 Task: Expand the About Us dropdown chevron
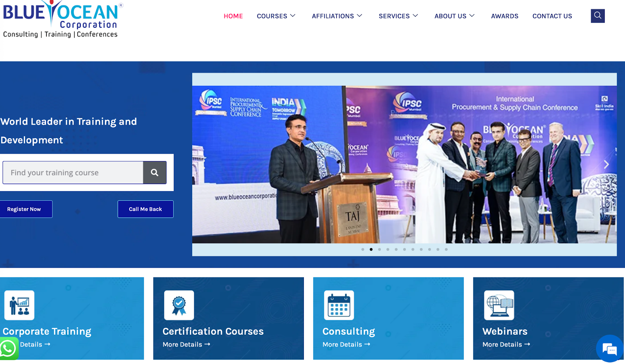coord(472,16)
